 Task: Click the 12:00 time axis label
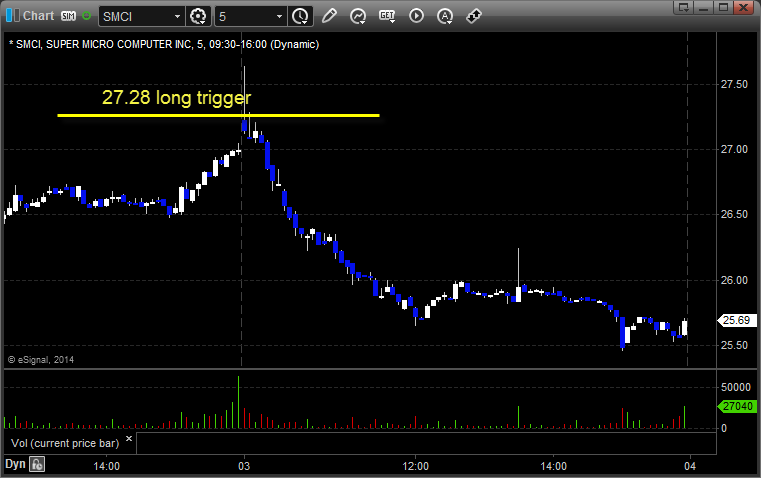(x=415, y=466)
